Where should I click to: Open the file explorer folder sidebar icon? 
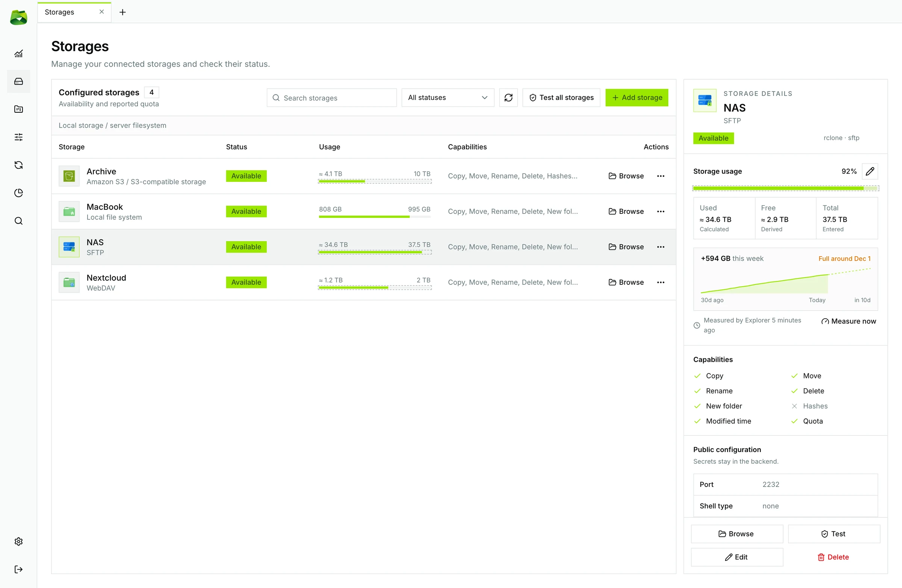click(x=18, y=109)
